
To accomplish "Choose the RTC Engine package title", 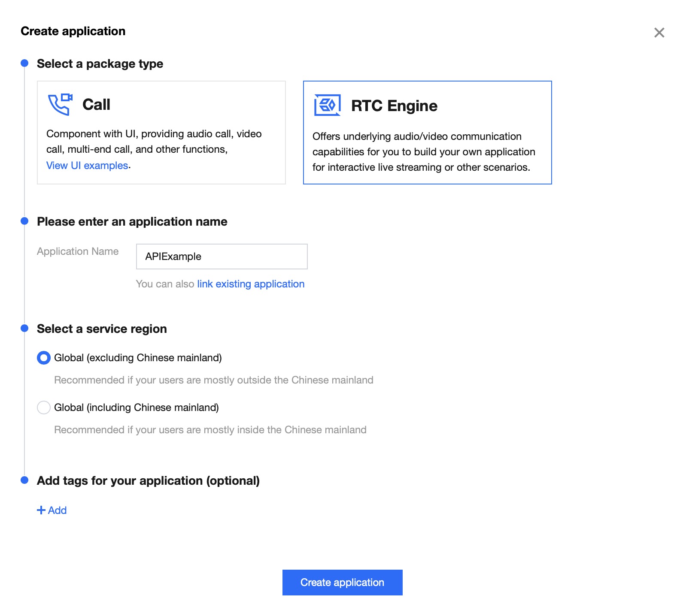I will point(394,106).
